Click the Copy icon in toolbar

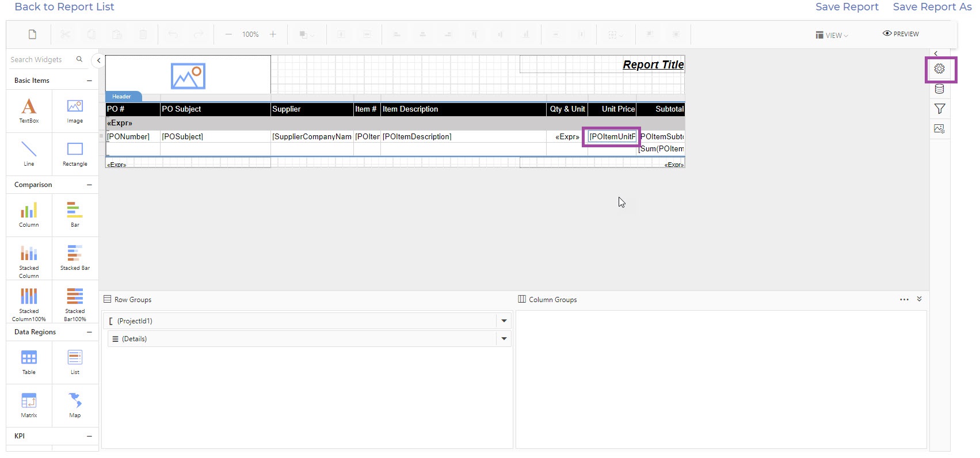[91, 35]
